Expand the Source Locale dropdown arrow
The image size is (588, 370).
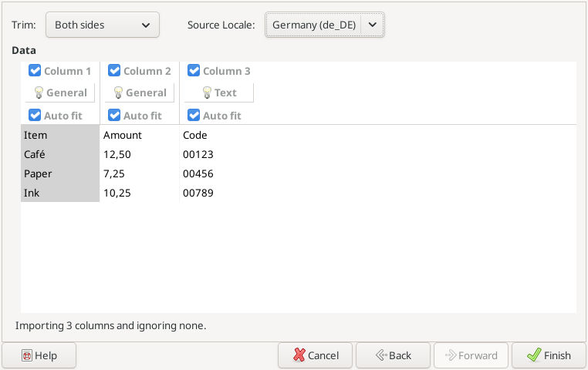pos(373,25)
